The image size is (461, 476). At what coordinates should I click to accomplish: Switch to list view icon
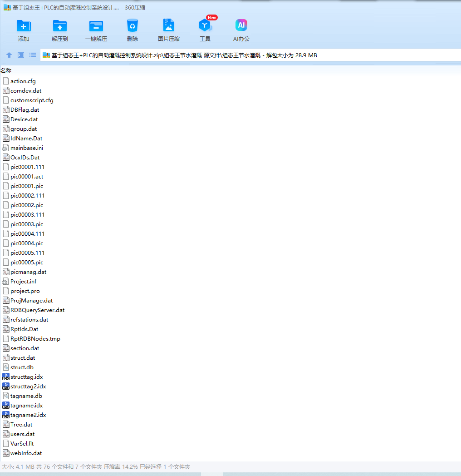[33, 55]
